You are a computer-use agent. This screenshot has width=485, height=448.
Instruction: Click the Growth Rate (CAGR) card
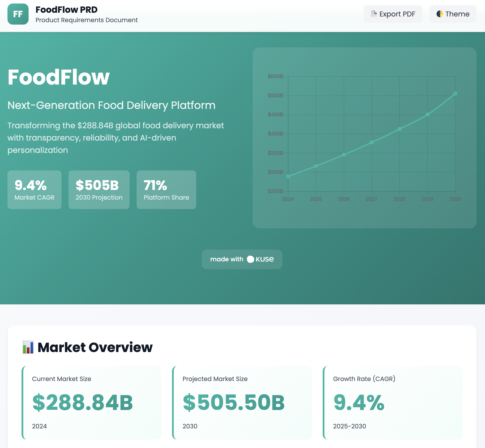[392, 402]
